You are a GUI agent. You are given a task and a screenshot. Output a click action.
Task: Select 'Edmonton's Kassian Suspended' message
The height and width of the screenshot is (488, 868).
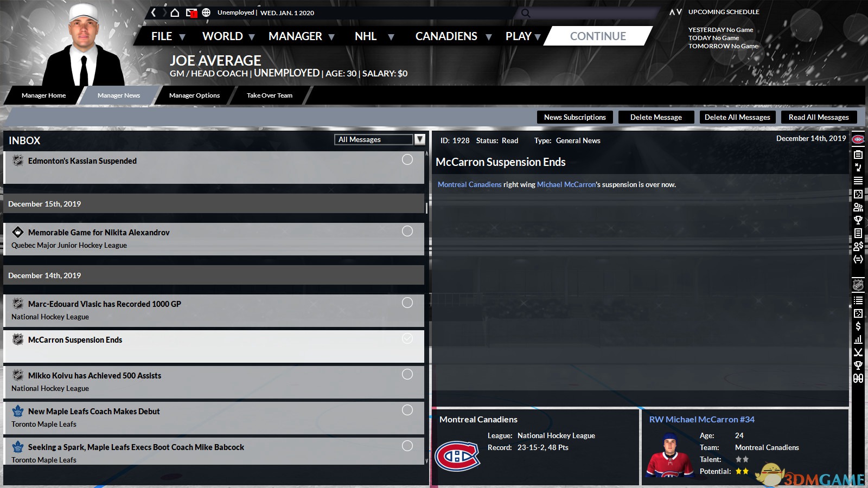pos(214,167)
